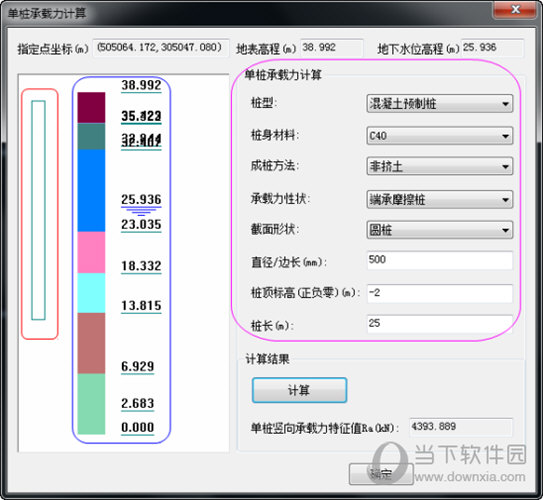Select the light green bottom soil layer
Viewport: 543px width, 500px height.
(x=91, y=404)
